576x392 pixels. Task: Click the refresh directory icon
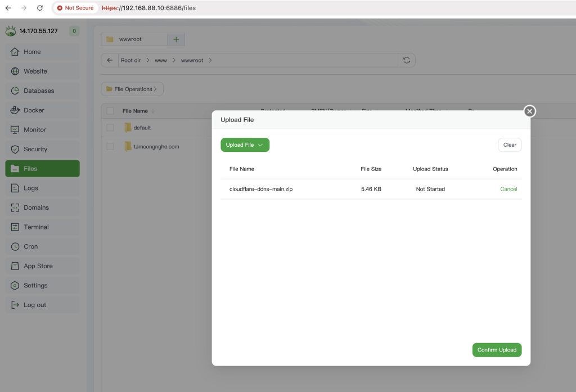point(406,60)
